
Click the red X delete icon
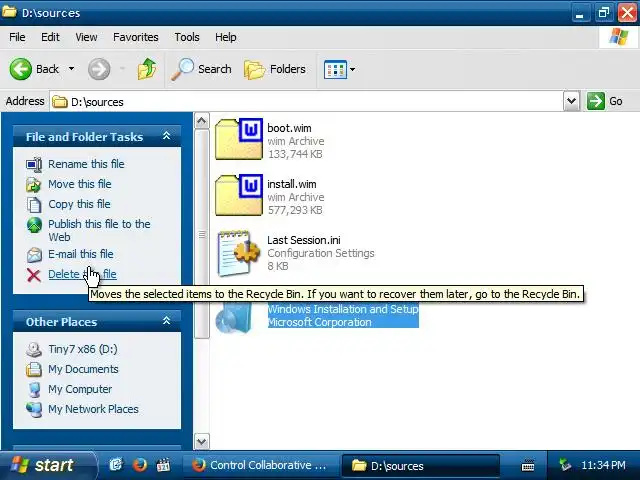coord(34,275)
